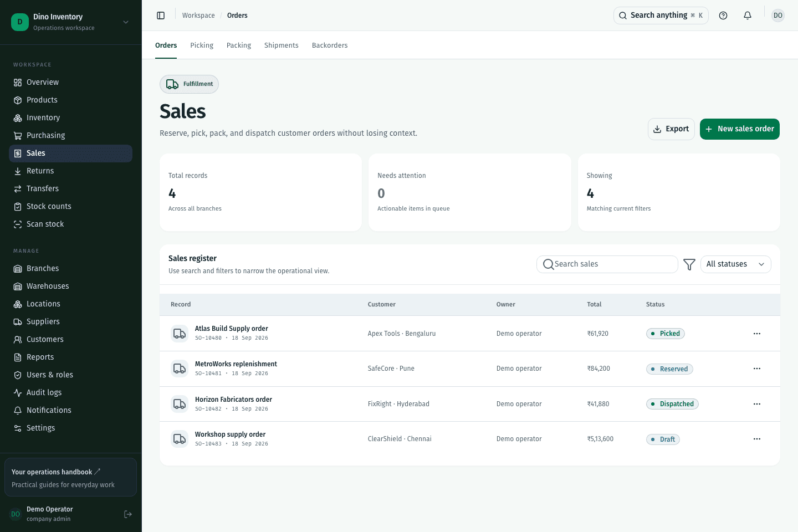Click the Locations sidebar icon

pos(18,304)
